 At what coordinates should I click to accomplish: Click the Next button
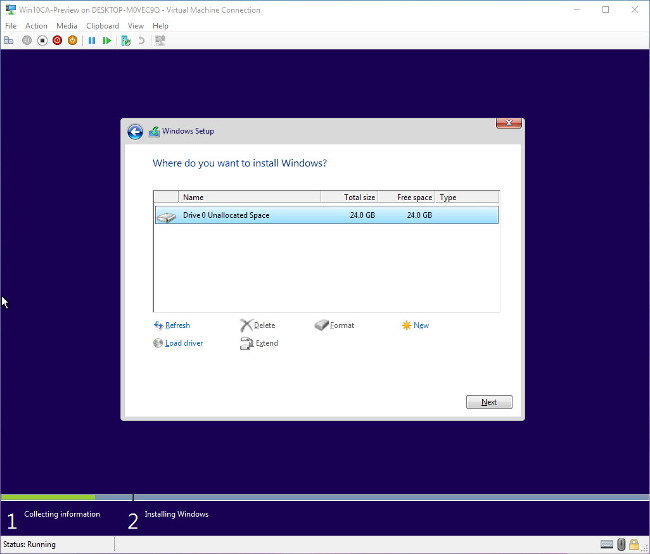coord(489,402)
